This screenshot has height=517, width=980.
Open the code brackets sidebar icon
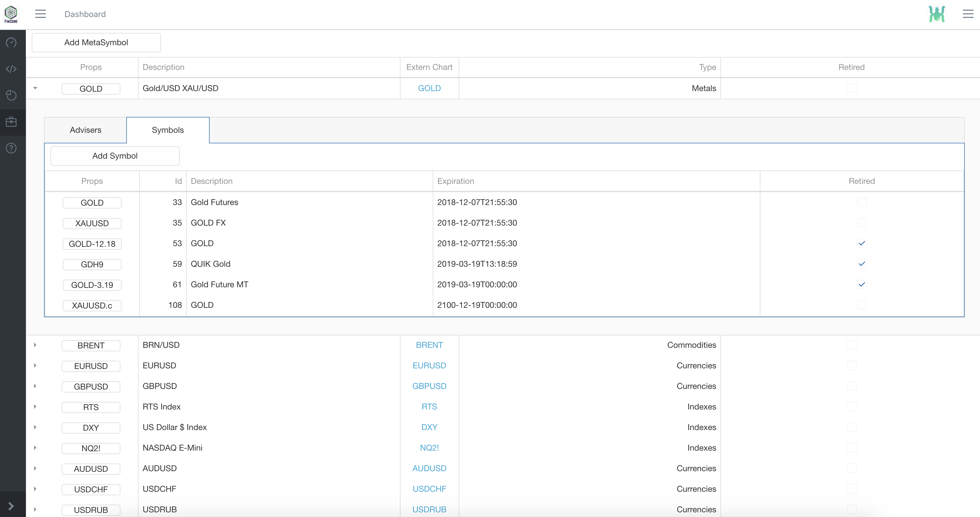11,69
